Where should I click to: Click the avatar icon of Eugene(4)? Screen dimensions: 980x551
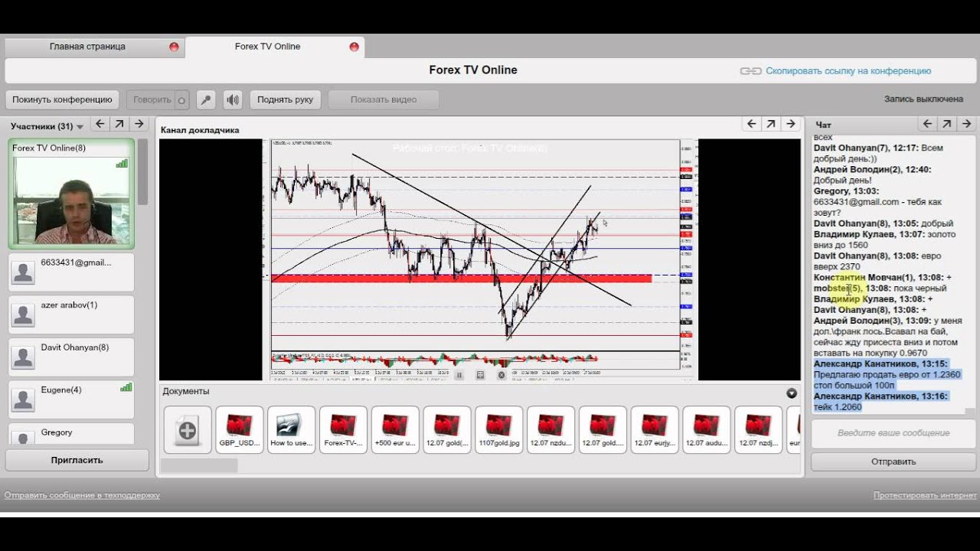24,399
